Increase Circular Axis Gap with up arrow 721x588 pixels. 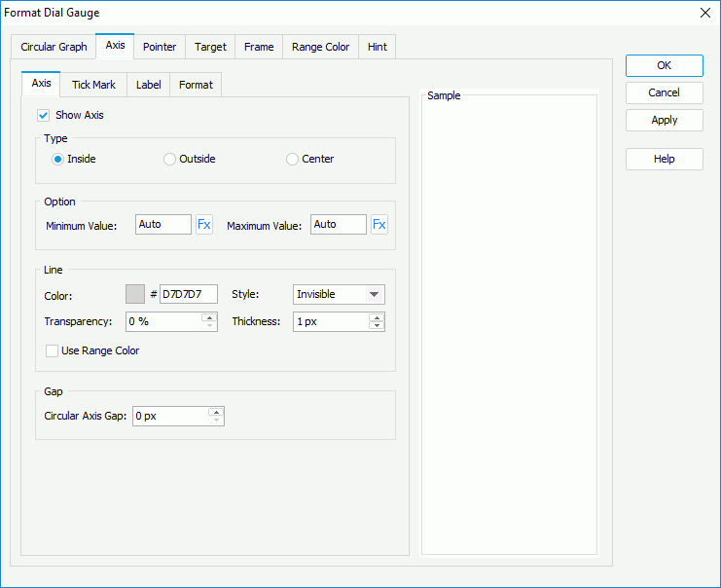click(216, 412)
